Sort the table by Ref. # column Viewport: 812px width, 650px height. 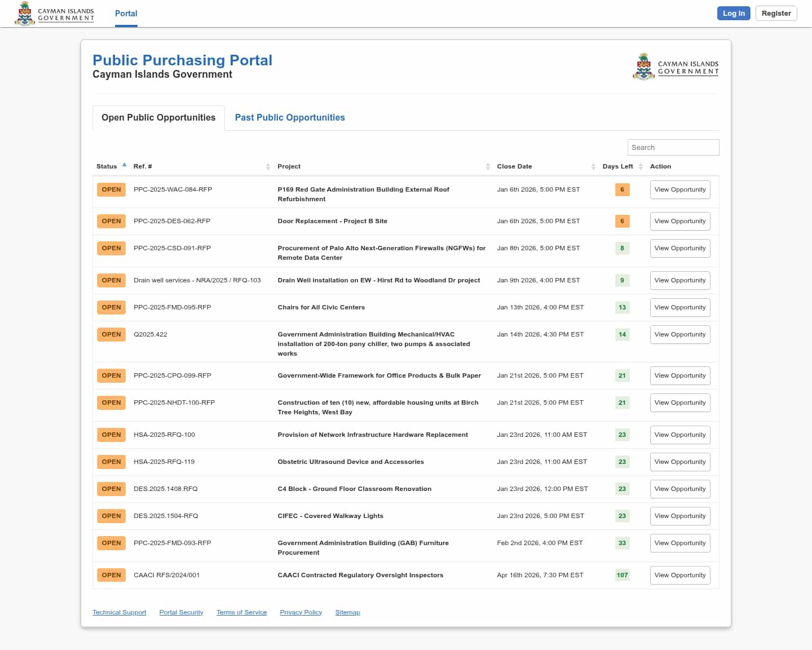(x=268, y=166)
